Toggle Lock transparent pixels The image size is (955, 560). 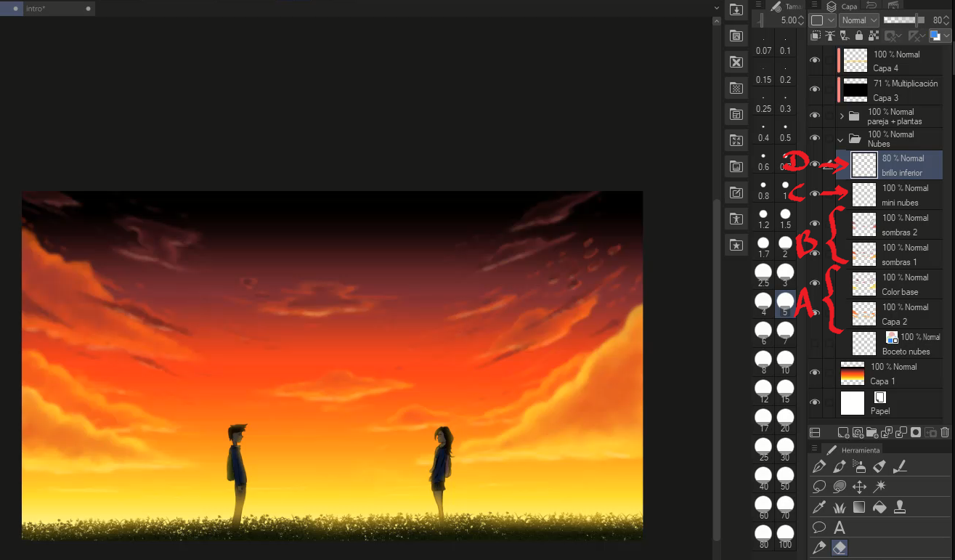coord(873,36)
